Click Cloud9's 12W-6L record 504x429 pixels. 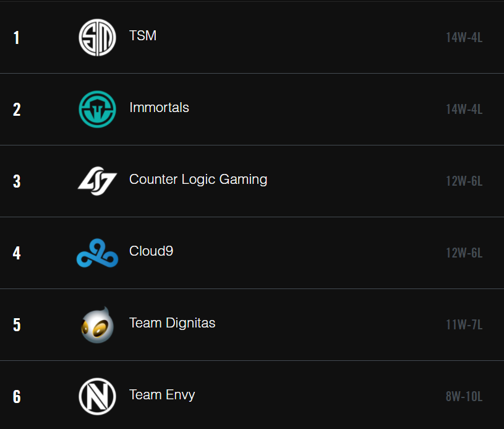(464, 253)
